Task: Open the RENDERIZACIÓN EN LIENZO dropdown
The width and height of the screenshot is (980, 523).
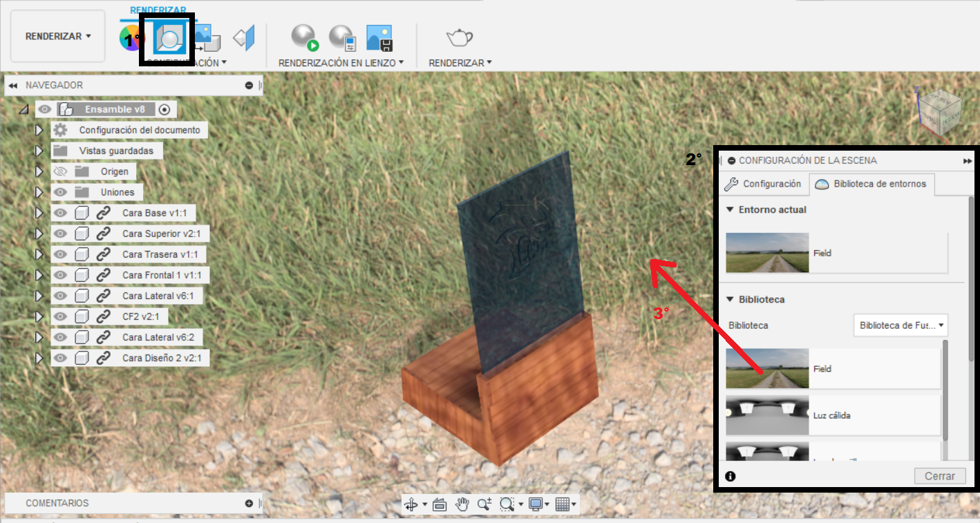Action: (341, 63)
